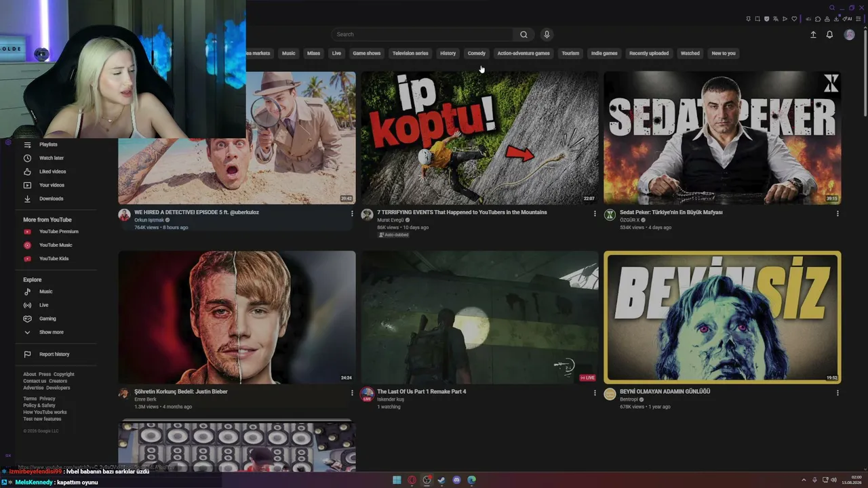This screenshot has height=488, width=868.
Task: Play the Justin Bieber split-face thumbnail
Action: click(237, 317)
